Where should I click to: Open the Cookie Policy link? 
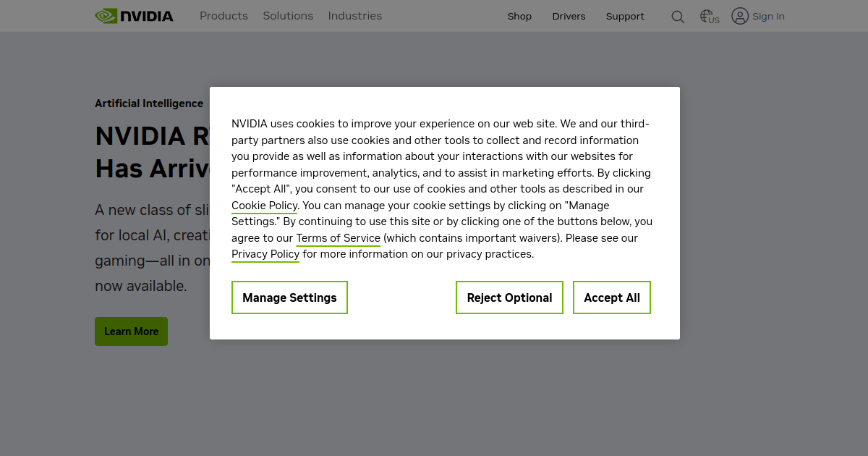click(x=265, y=206)
